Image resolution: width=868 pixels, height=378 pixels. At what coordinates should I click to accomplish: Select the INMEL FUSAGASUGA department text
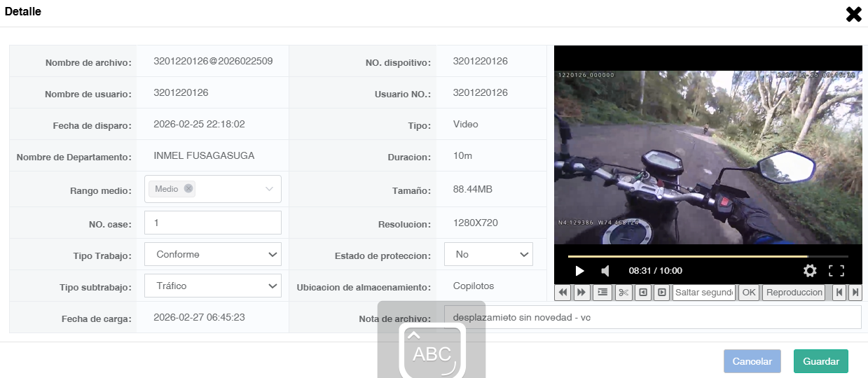[204, 155]
